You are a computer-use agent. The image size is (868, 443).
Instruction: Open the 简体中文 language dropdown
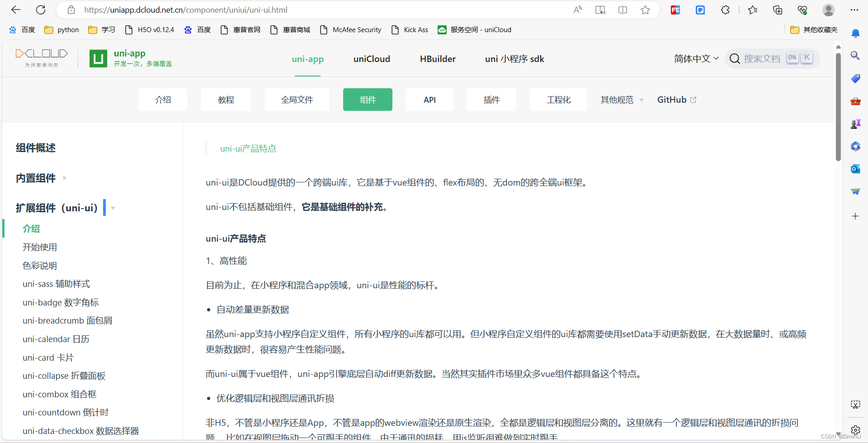tap(696, 59)
